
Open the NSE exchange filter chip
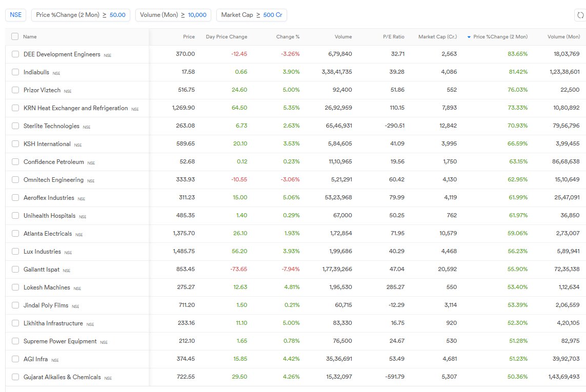16,15
